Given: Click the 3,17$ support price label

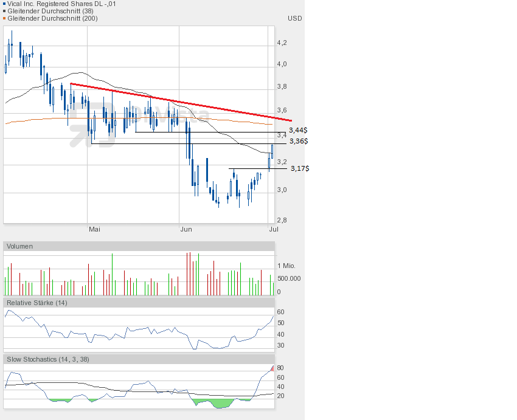Looking at the screenshot, I should point(299,168).
